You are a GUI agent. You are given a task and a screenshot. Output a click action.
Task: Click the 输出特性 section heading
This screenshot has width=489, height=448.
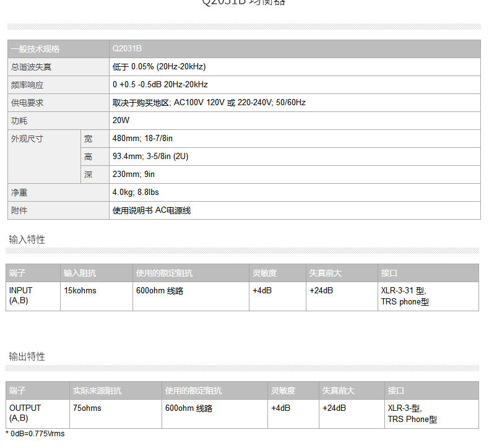27,356
